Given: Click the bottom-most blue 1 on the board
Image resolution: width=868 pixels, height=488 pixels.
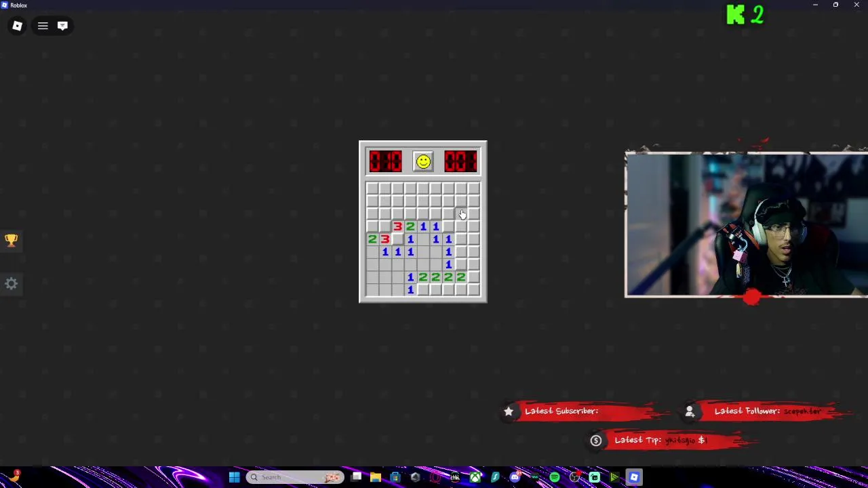Looking at the screenshot, I should 410,290.
